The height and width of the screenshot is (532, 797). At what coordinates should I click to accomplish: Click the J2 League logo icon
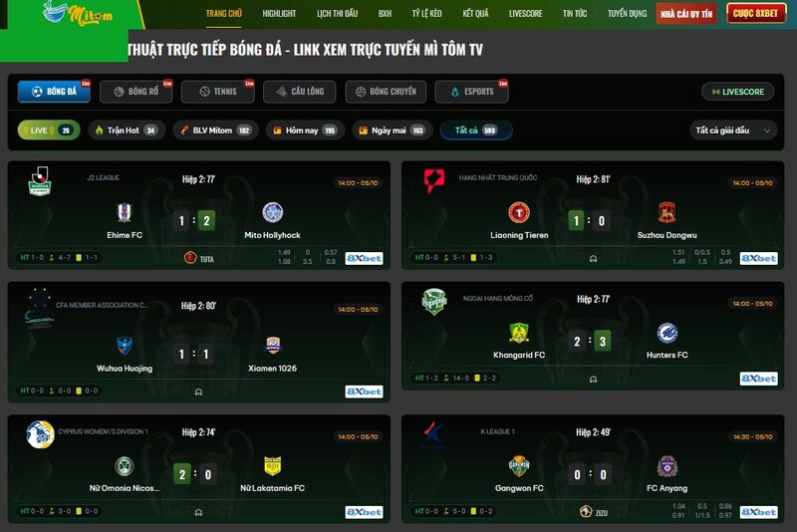click(x=40, y=181)
